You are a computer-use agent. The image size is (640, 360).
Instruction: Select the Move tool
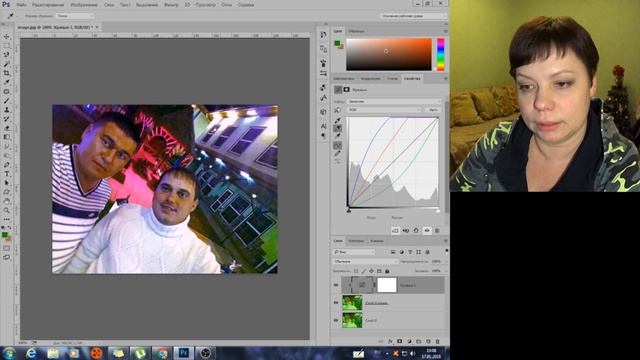7,37
